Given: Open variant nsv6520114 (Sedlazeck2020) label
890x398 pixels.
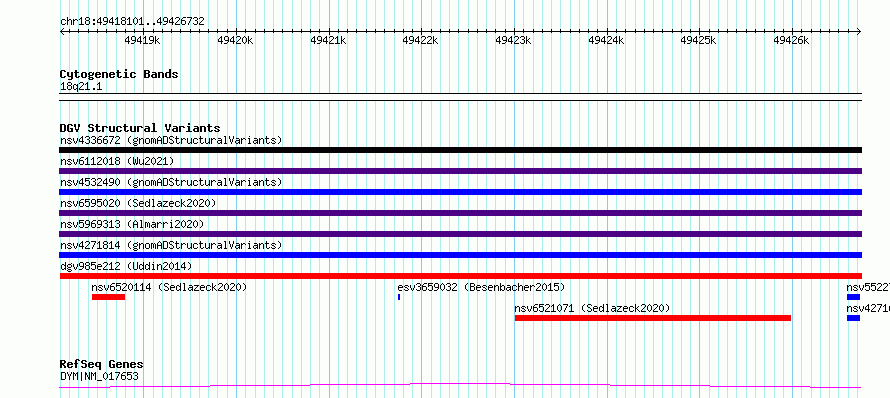Looking at the screenshot, I should (x=169, y=287).
